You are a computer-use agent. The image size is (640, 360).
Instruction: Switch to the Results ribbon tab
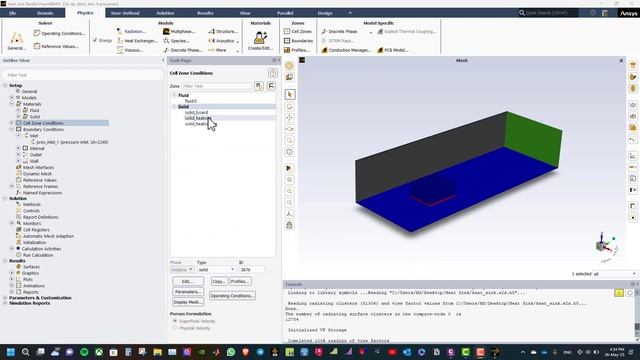tap(205, 13)
